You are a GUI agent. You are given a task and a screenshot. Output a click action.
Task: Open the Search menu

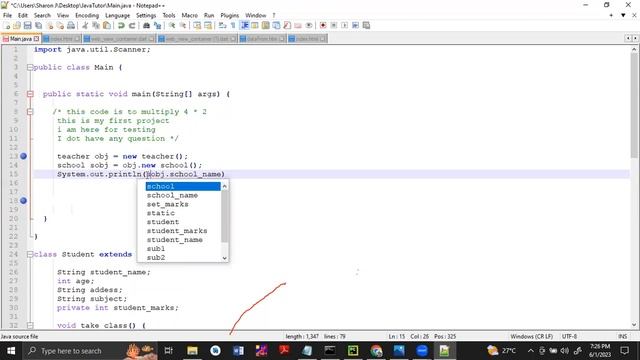[x=42, y=15]
